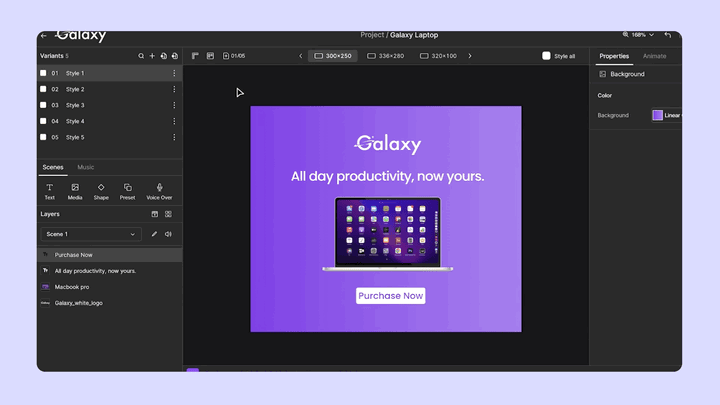Open the Animate tab
This screenshot has width=720, height=405.
coord(654,56)
